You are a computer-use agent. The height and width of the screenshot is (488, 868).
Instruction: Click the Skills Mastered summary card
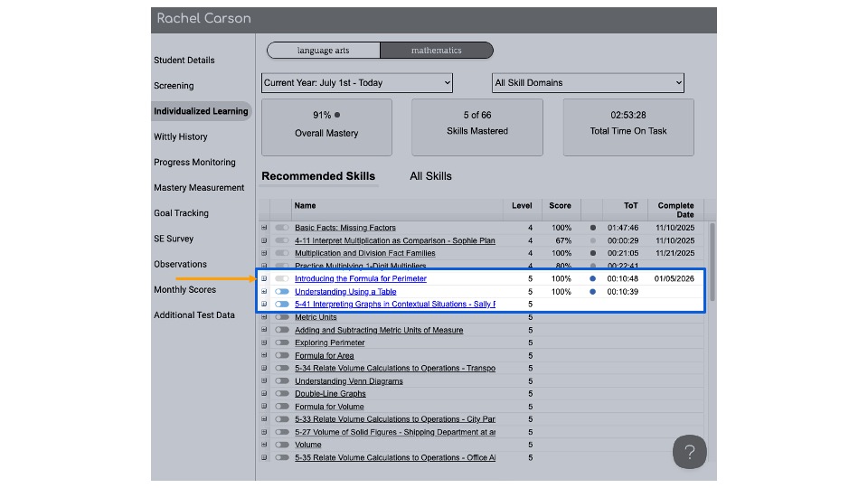click(x=477, y=127)
